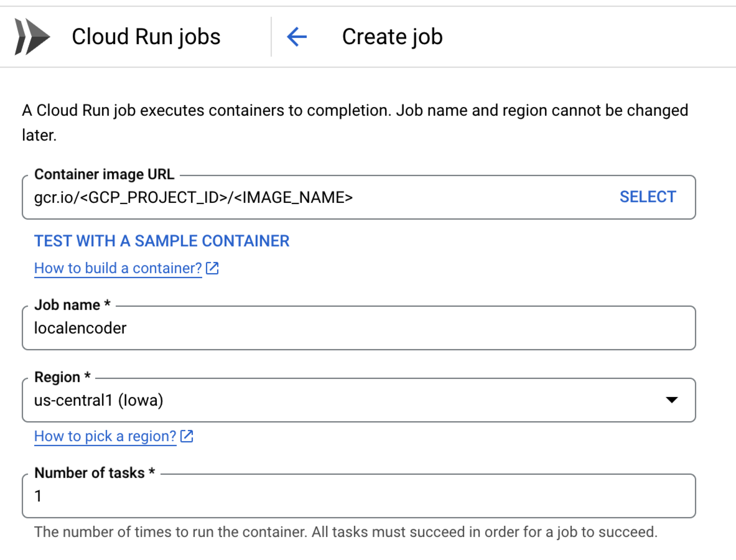Click the Cloud Run jobs title
736x560 pixels.
[146, 37]
